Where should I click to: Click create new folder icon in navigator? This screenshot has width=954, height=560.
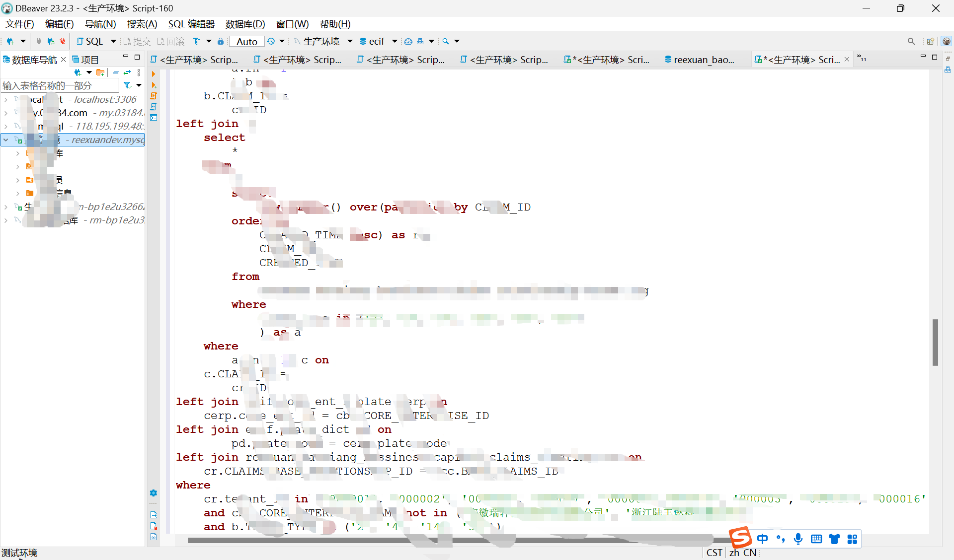click(x=100, y=72)
